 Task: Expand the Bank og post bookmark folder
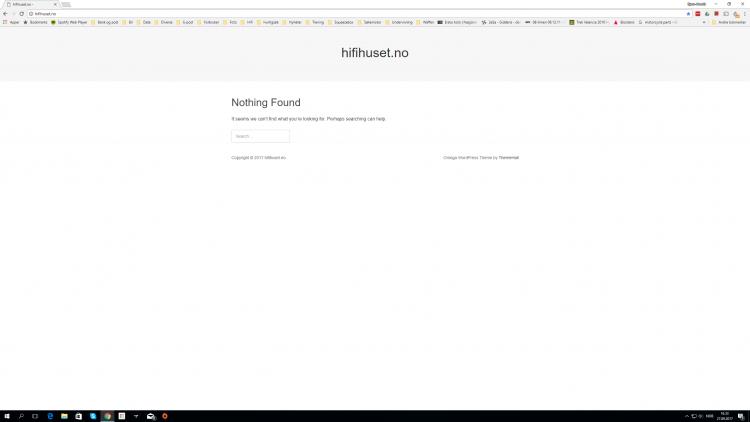(105, 22)
